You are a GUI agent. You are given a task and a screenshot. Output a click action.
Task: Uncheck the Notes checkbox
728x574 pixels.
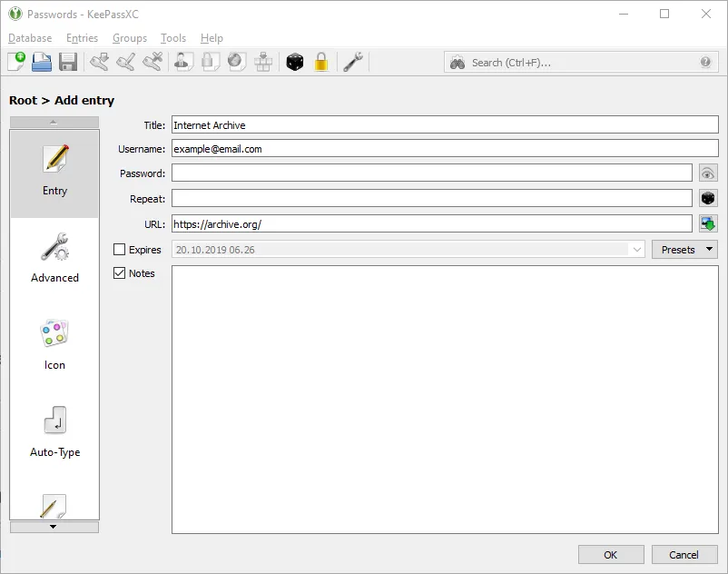[119, 273]
